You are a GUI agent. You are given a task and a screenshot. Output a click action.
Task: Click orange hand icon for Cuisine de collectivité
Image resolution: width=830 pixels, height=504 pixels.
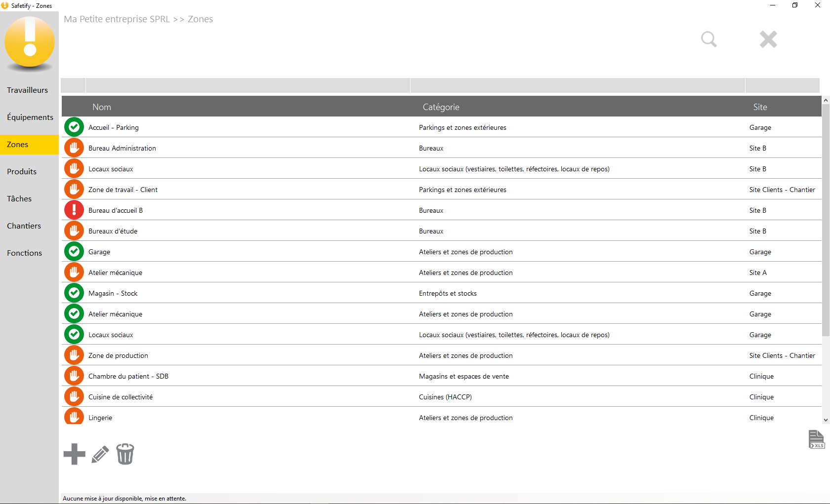tap(74, 397)
